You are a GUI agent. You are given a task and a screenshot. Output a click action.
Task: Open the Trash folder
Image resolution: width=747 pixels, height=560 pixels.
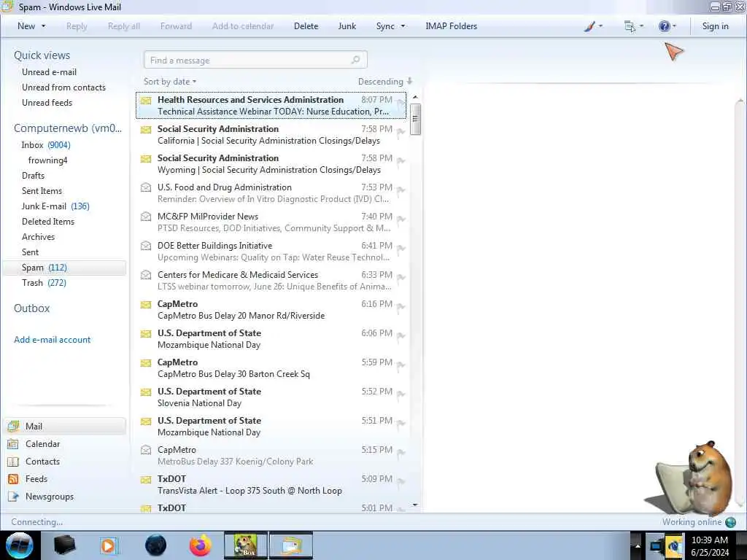point(44,283)
